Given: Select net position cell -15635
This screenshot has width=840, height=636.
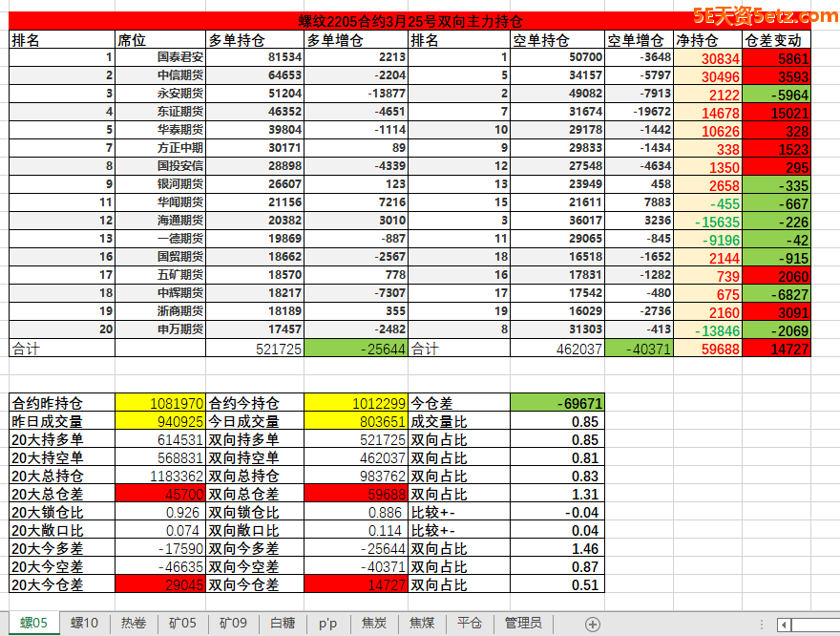Looking at the screenshot, I should pyautogui.click(x=707, y=221).
